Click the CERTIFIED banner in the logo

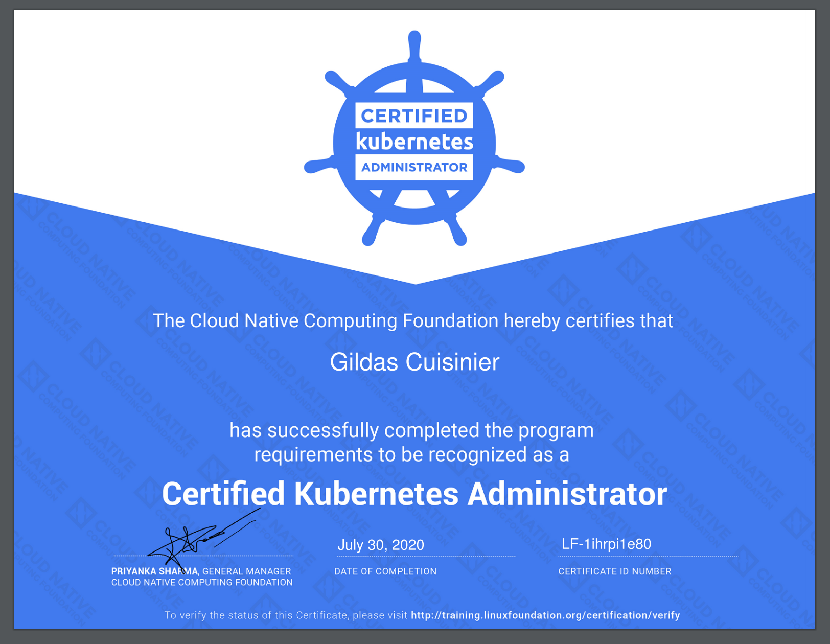point(414,116)
